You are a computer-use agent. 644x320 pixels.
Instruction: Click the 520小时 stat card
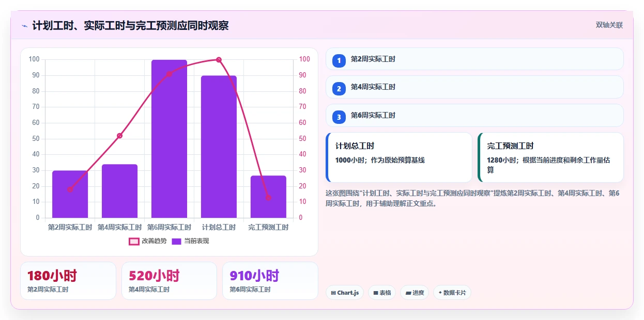(169, 281)
